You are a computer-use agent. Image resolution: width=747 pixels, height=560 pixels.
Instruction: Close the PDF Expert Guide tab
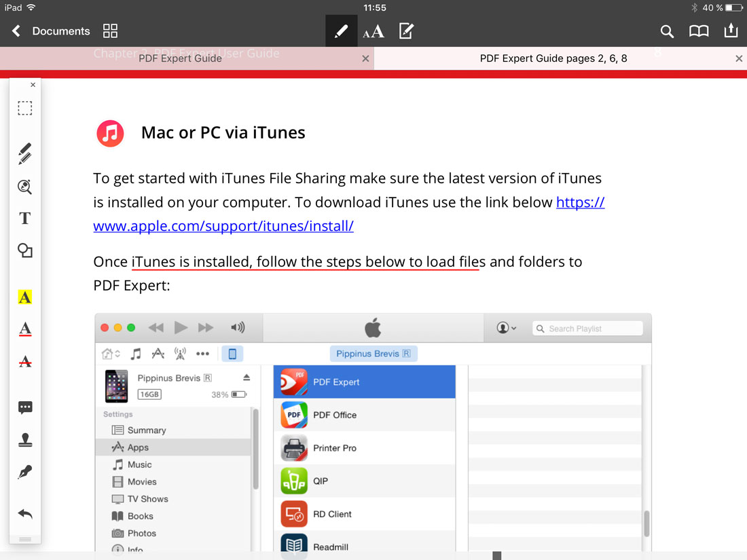tap(365, 58)
